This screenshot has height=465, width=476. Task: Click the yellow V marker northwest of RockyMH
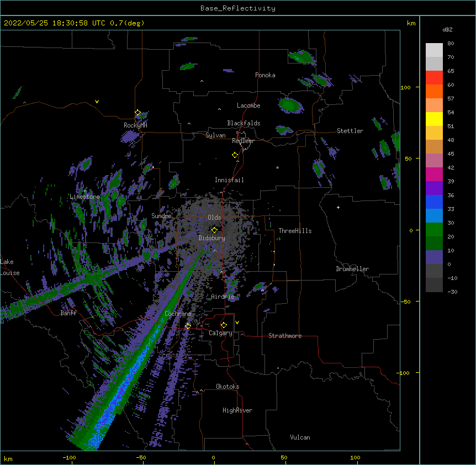[x=97, y=102]
